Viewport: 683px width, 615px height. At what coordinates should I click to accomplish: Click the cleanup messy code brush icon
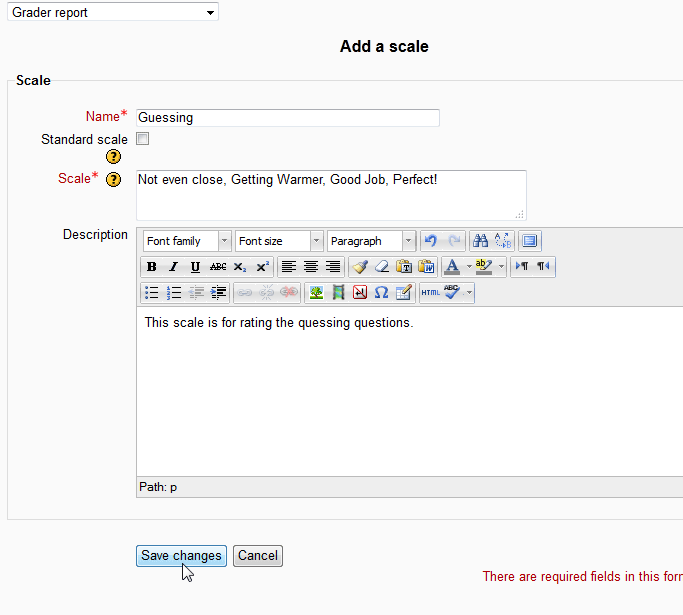coord(360,267)
